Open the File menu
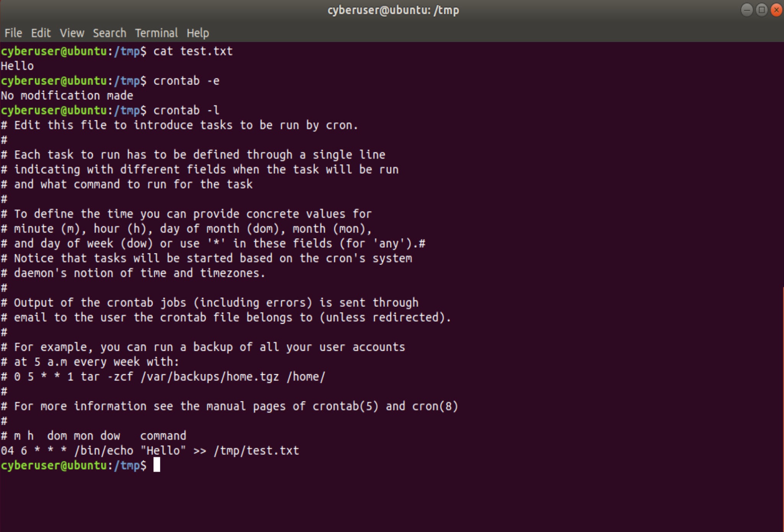 13,33
